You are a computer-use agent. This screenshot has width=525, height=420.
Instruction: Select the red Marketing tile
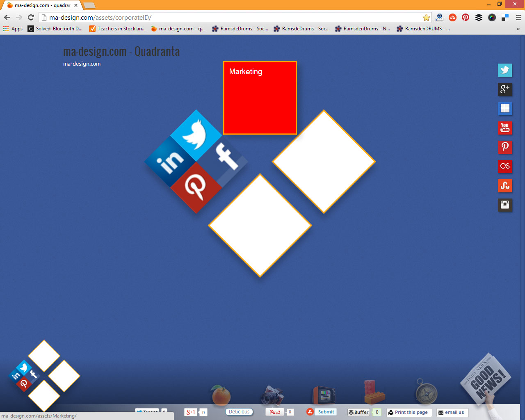[260, 98]
